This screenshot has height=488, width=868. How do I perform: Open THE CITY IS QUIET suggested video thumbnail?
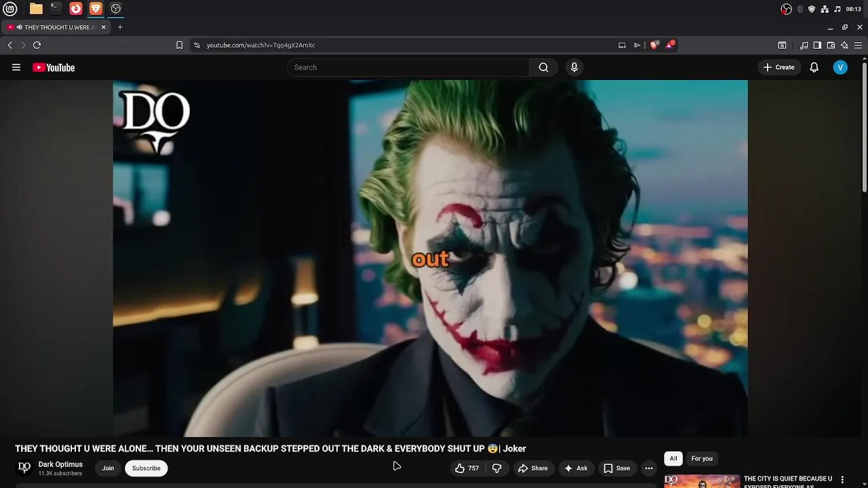click(x=702, y=481)
